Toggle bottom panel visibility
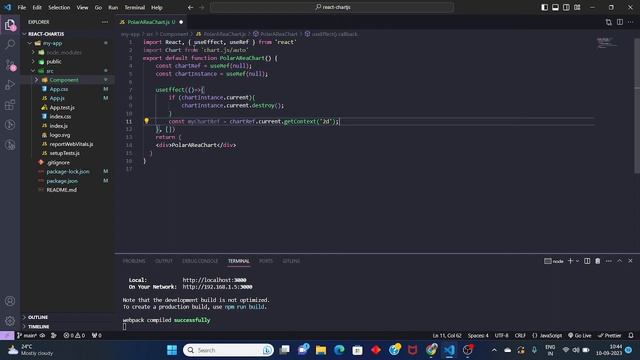 tap(556, 7)
